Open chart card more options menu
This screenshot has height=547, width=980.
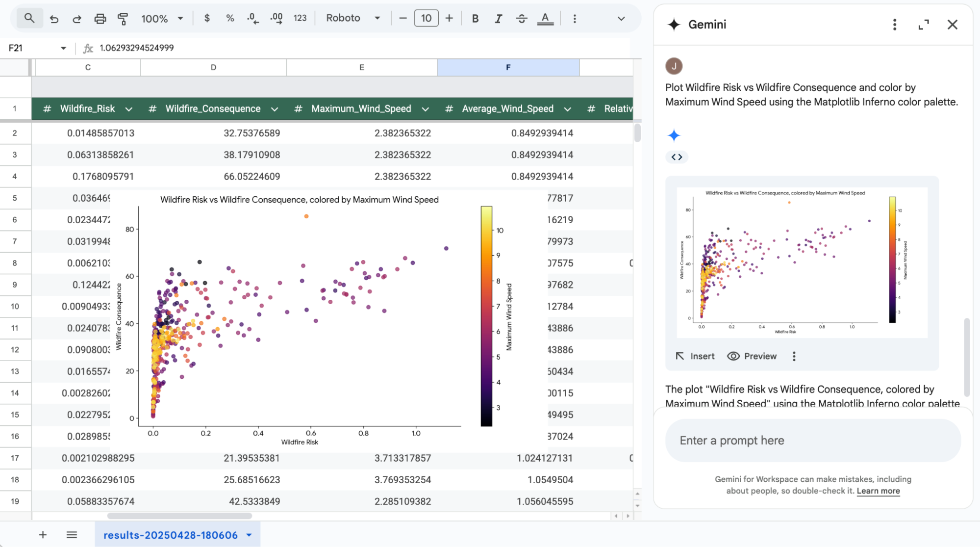click(794, 356)
